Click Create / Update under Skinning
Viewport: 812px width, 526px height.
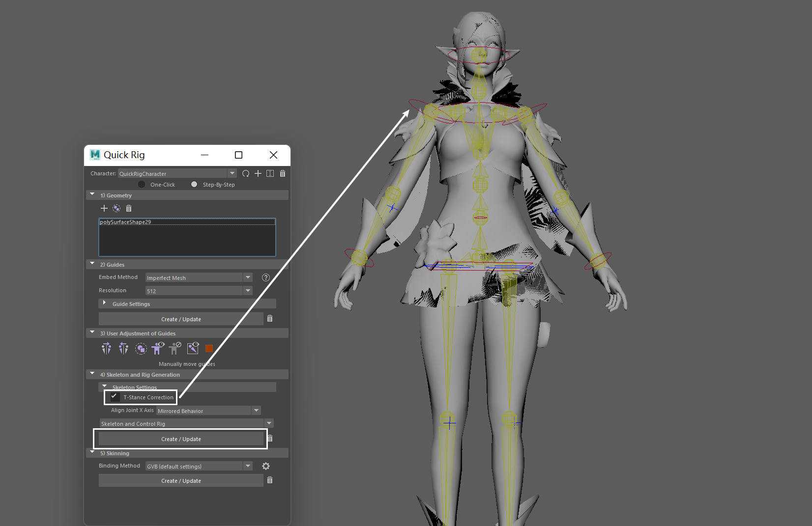point(181,480)
